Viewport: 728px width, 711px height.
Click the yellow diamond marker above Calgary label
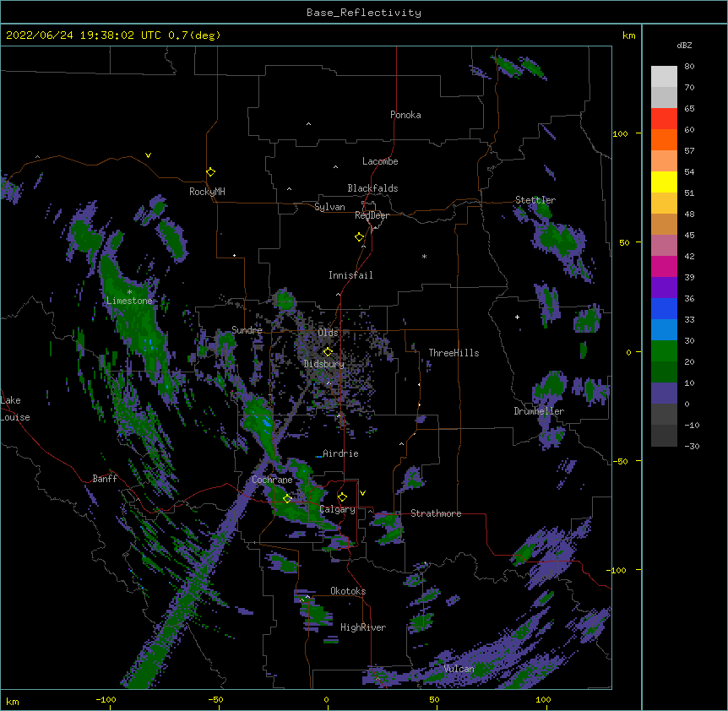[x=342, y=497]
